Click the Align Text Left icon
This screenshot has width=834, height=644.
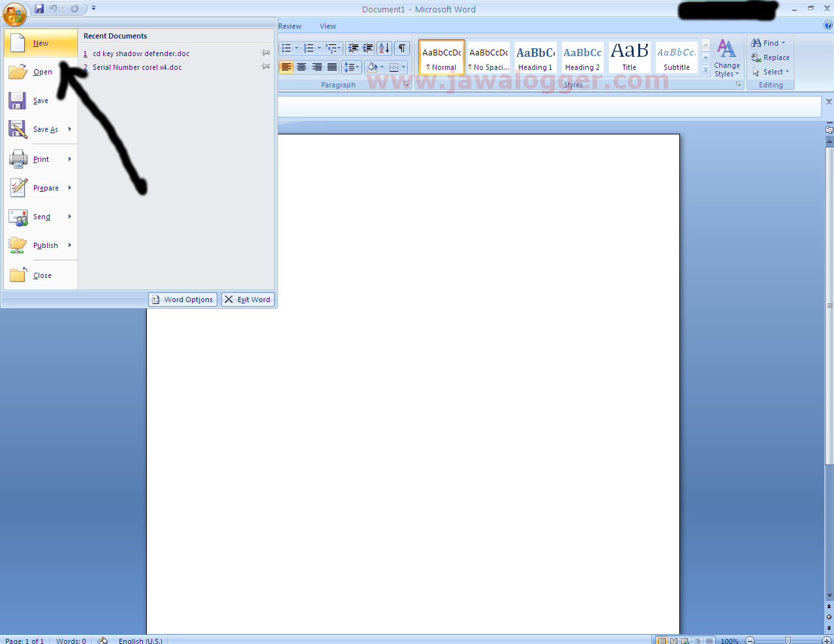tap(286, 67)
